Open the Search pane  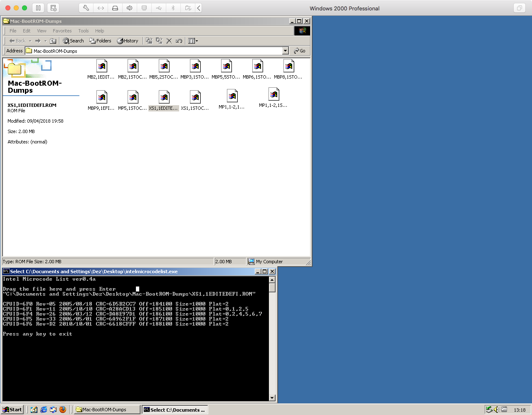(73, 41)
